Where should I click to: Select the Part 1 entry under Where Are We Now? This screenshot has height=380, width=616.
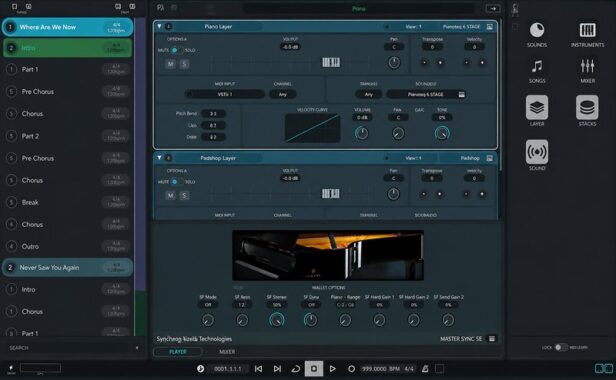(x=67, y=70)
